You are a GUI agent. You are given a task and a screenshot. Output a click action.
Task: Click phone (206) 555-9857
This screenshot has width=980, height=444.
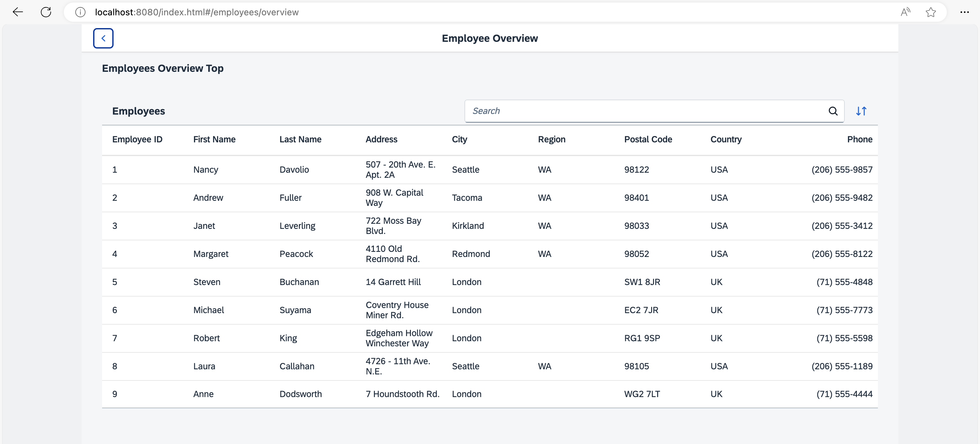(x=842, y=170)
